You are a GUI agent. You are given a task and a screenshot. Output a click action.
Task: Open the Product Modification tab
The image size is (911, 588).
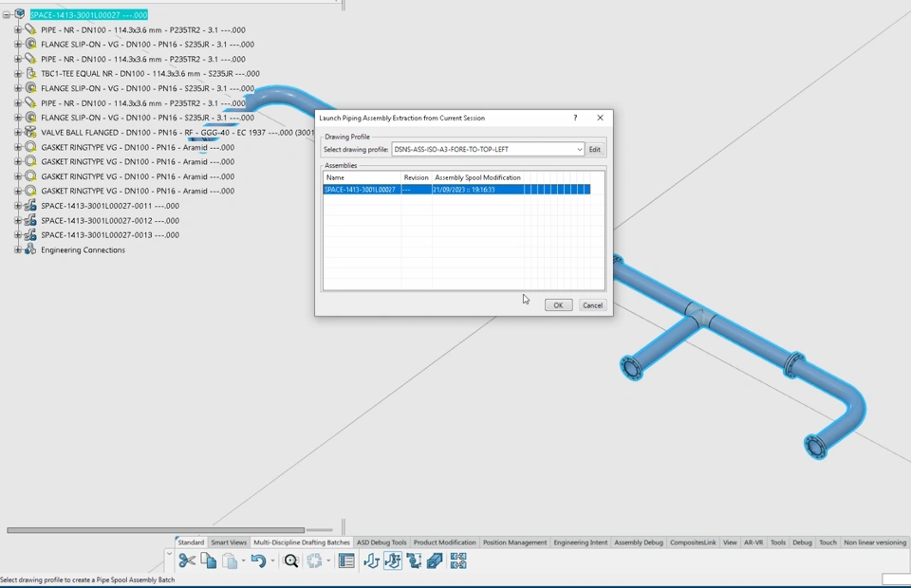coord(444,542)
